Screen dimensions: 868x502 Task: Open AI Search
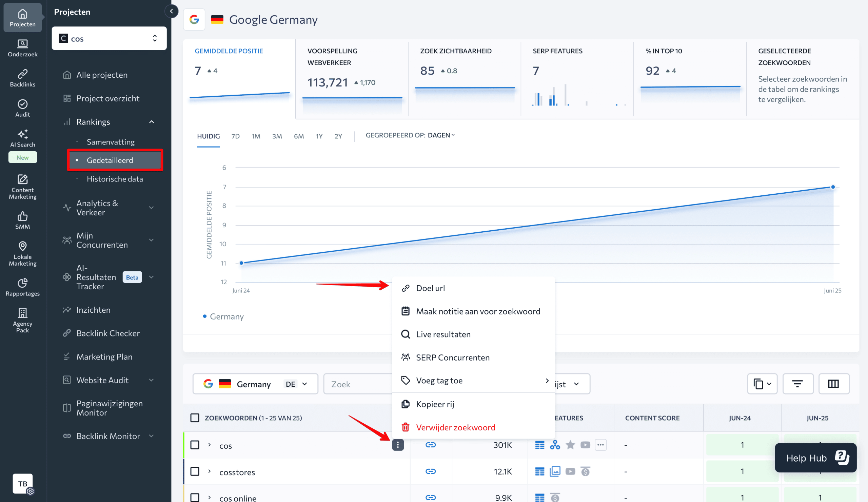click(x=22, y=138)
